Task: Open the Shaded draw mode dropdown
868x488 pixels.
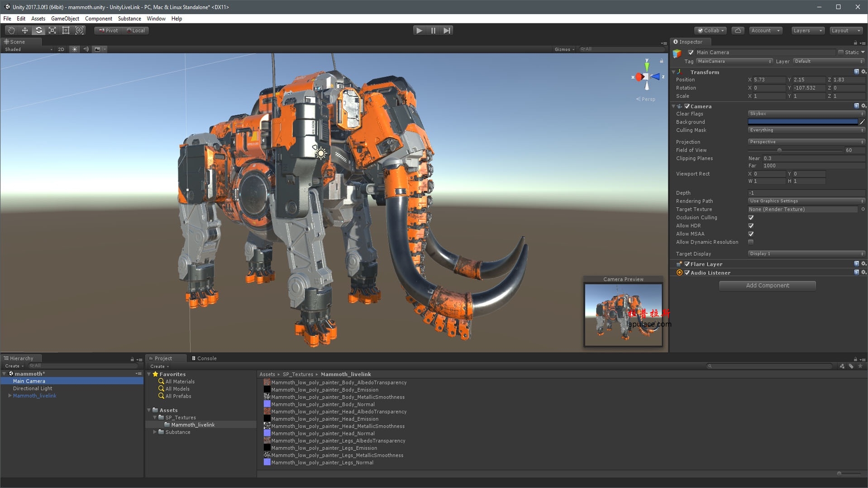Action: click(x=29, y=49)
